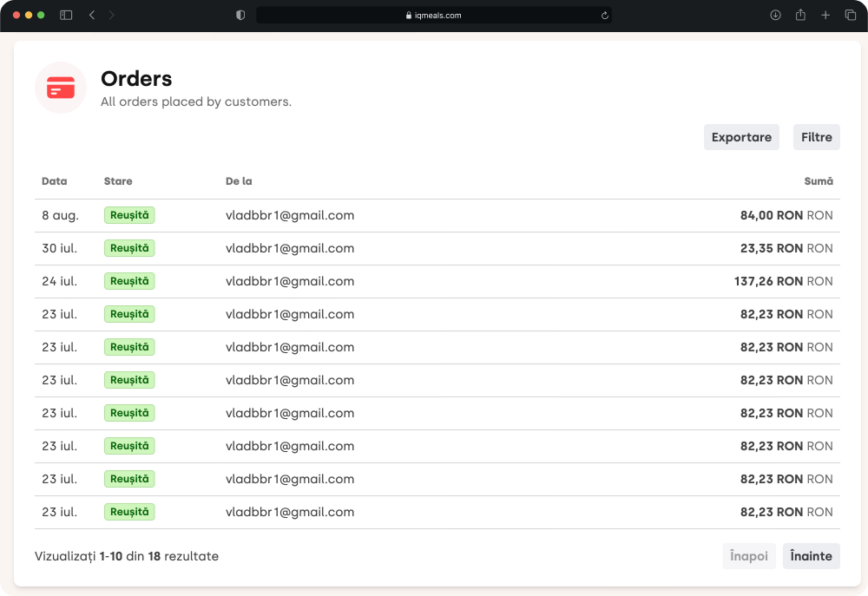868x596 pixels.
Task: Open the 8 aug. order row
Action: click(x=60, y=215)
